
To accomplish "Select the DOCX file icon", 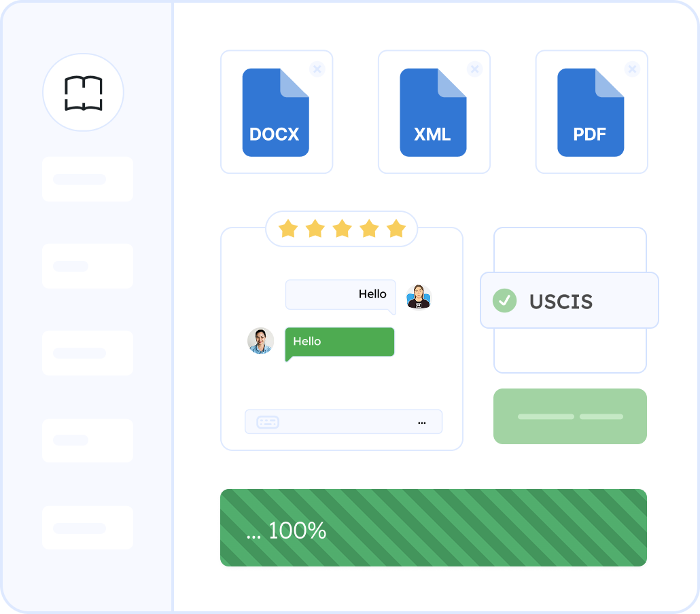I will 275,113.
